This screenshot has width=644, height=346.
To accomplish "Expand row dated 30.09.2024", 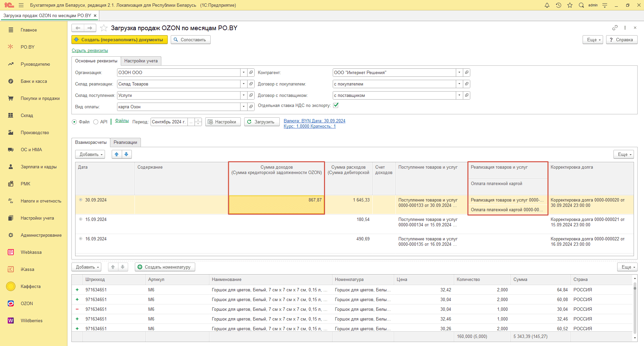I will [x=80, y=200].
